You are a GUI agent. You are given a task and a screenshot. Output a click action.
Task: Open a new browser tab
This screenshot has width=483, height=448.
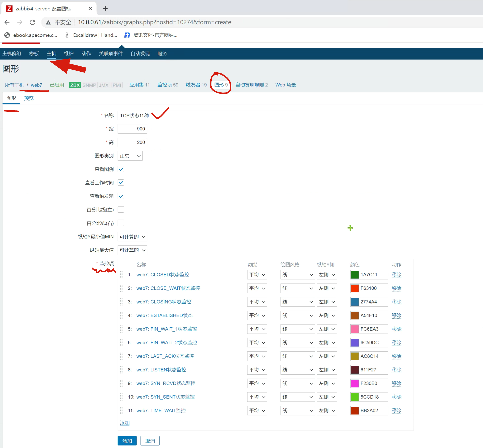point(105,9)
